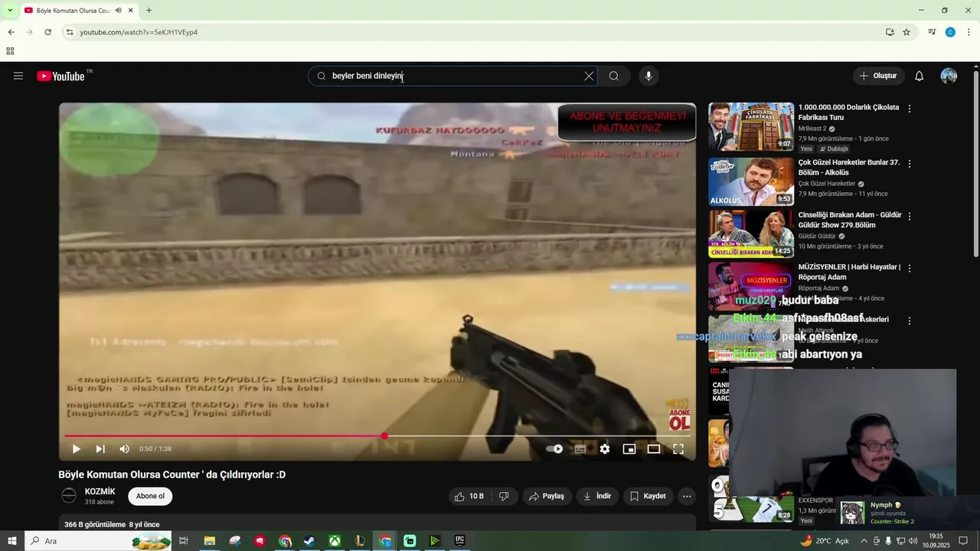The height and width of the screenshot is (551, 980).
Task: Focus the browser address bar URL
Action: coord(139,32)
